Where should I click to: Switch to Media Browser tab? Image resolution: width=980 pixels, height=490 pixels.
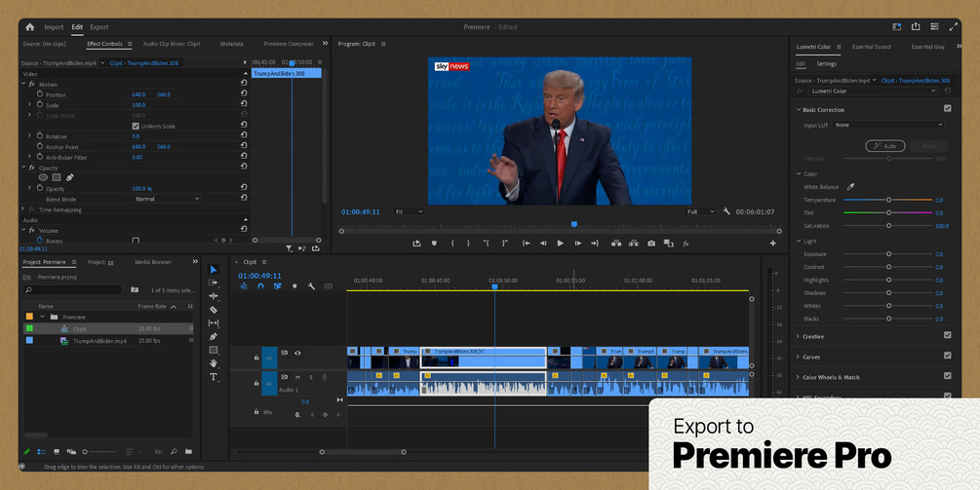coord(153,262)
